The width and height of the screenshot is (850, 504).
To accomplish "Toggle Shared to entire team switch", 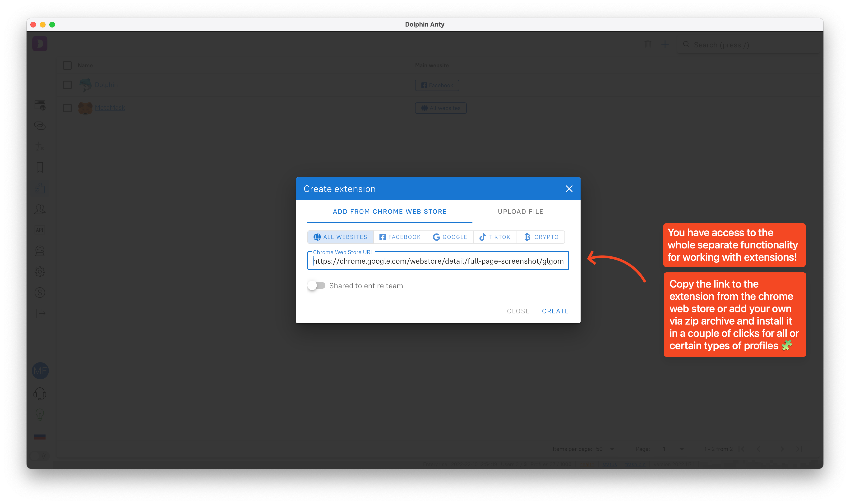I will point(316,286).
